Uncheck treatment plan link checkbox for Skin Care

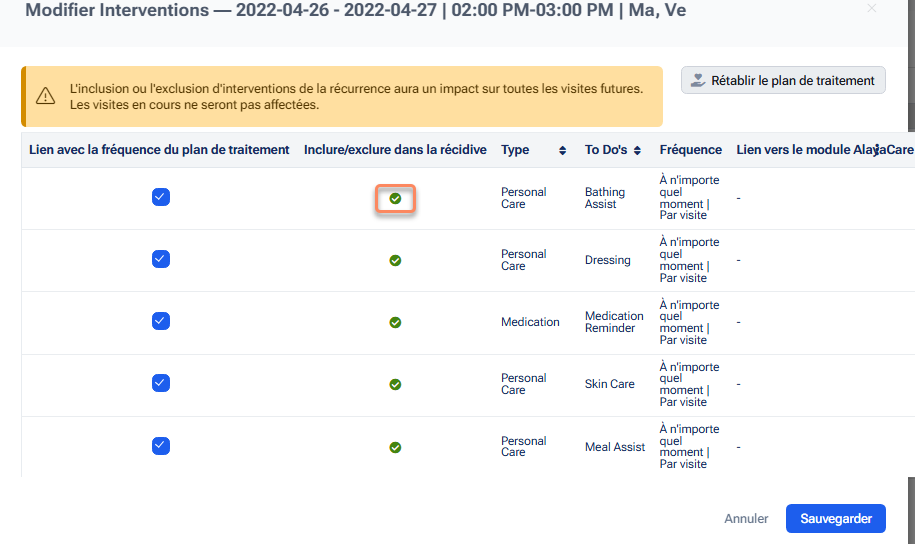(x=160, y=383)
